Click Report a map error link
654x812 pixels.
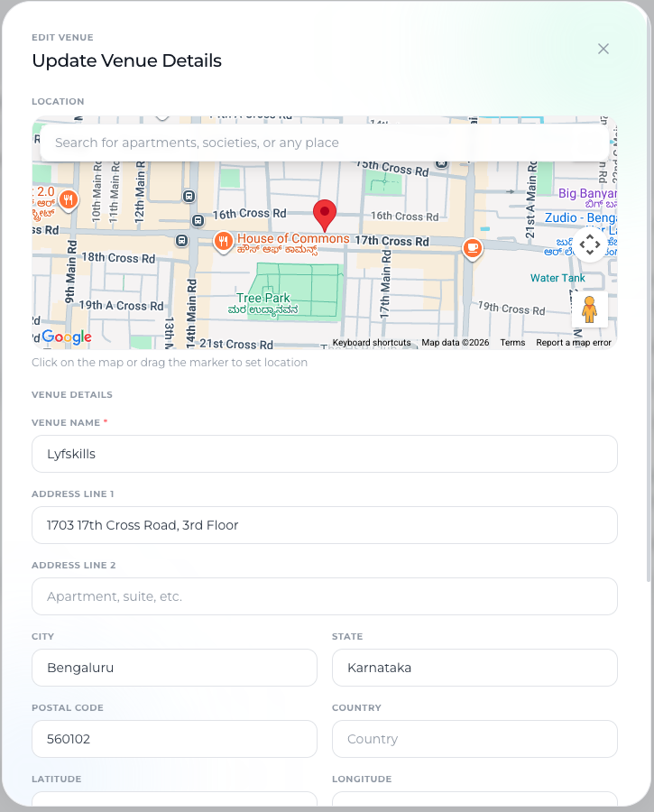point(574,342)
